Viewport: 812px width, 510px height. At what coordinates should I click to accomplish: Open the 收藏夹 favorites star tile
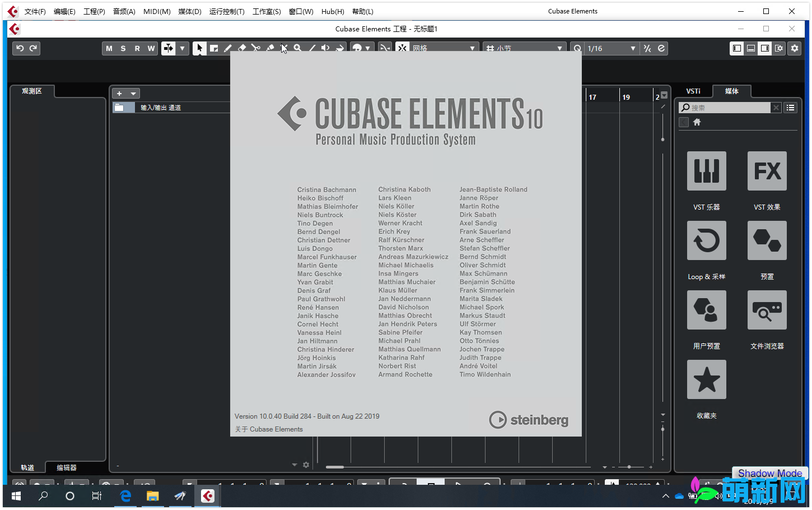pos(707,379)
